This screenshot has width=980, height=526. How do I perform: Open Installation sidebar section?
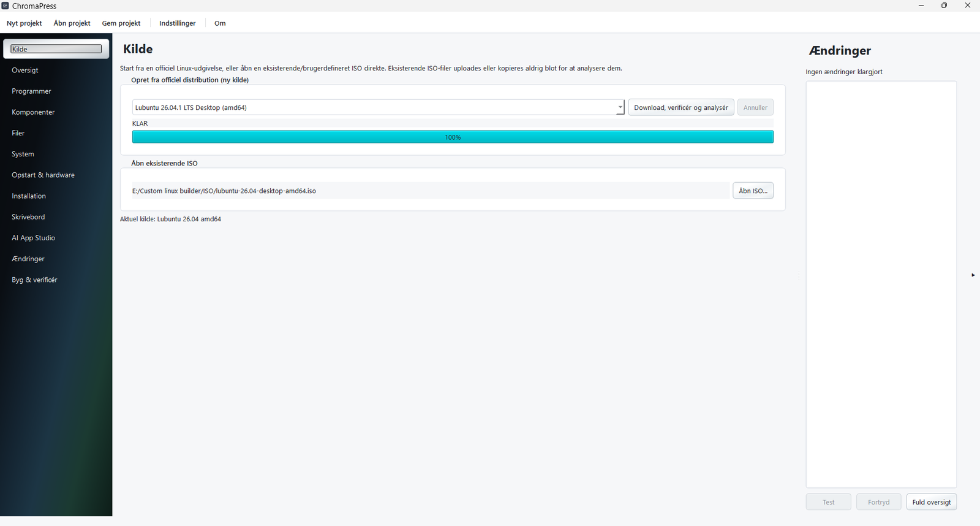pos(56,196)
